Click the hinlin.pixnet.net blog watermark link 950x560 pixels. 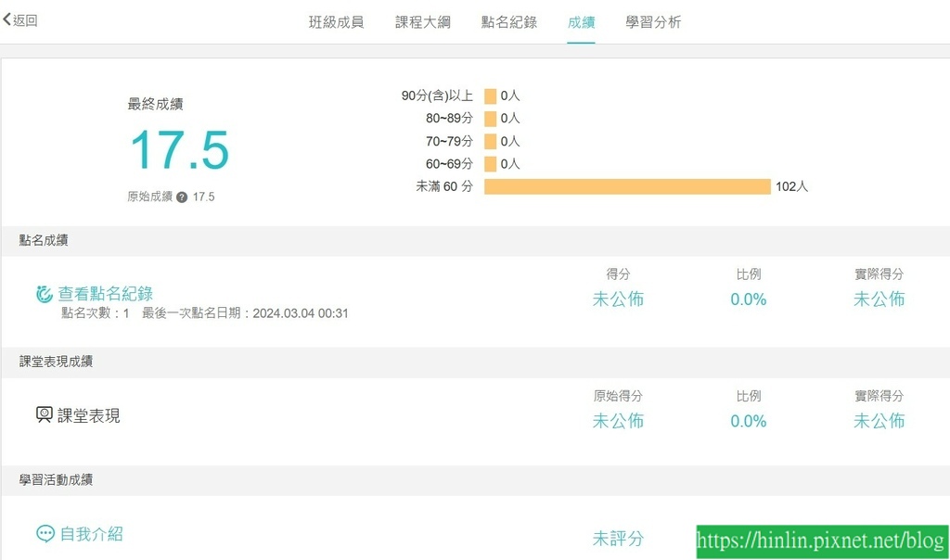(822, 541)
